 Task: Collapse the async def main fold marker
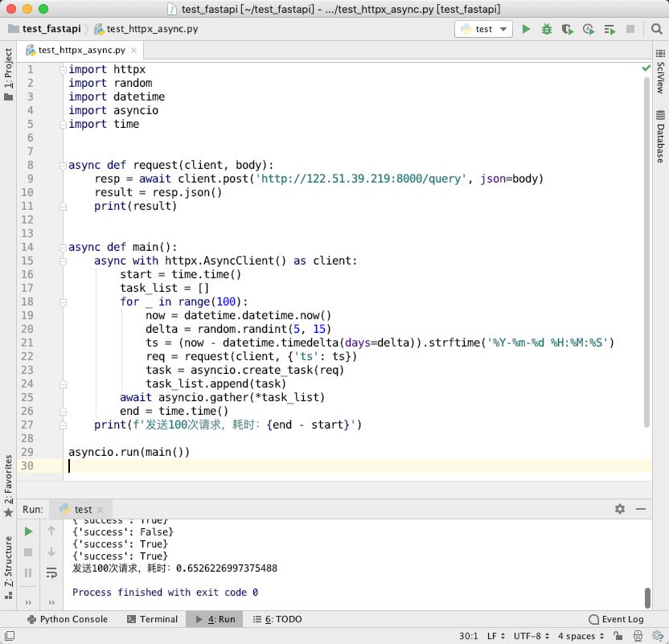pos(63,248)
